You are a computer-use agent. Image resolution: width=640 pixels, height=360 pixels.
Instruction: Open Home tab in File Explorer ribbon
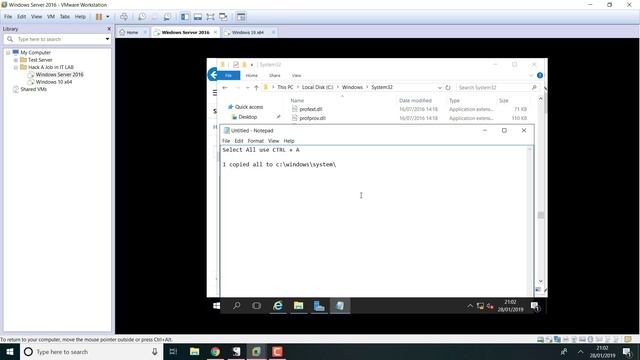pyautogui.click(x=251, y=76)
